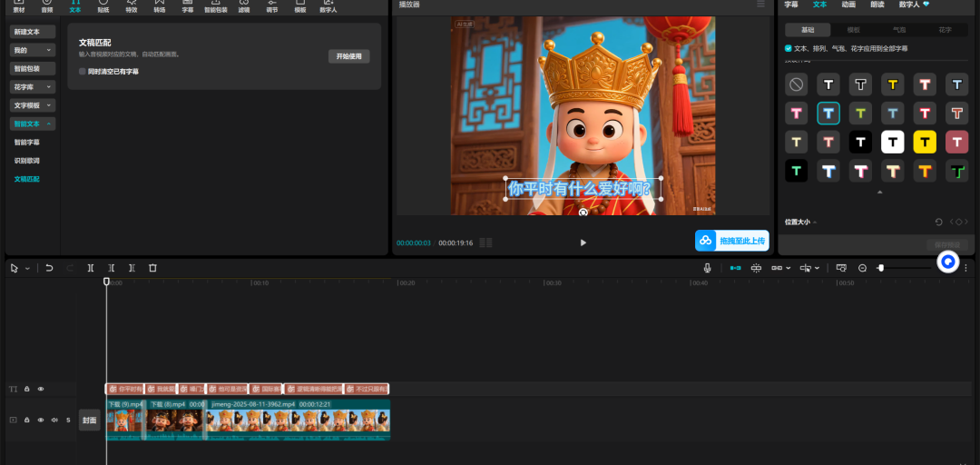Open the 音频 audio panel
This screenshot has height=465, width=980.
[47, 6]
